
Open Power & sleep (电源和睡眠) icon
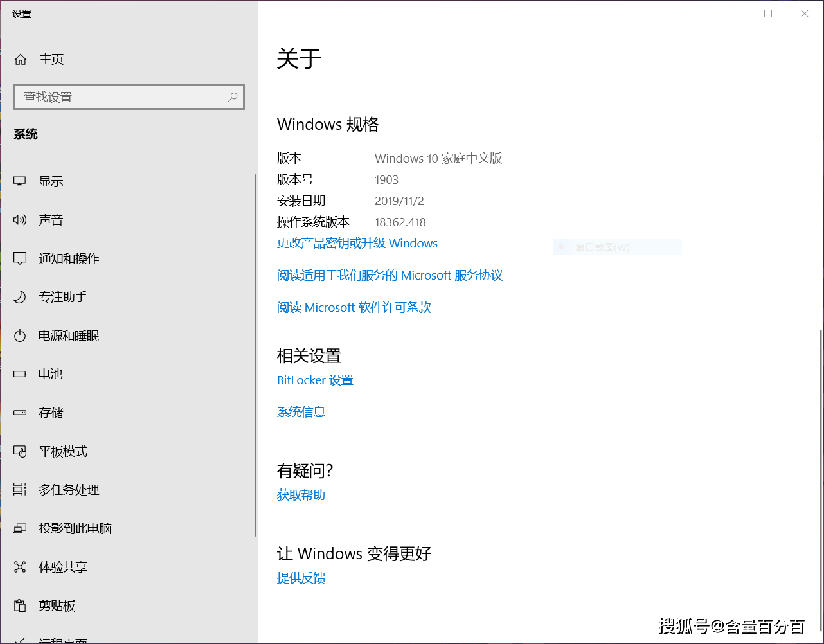coord(20,335)
